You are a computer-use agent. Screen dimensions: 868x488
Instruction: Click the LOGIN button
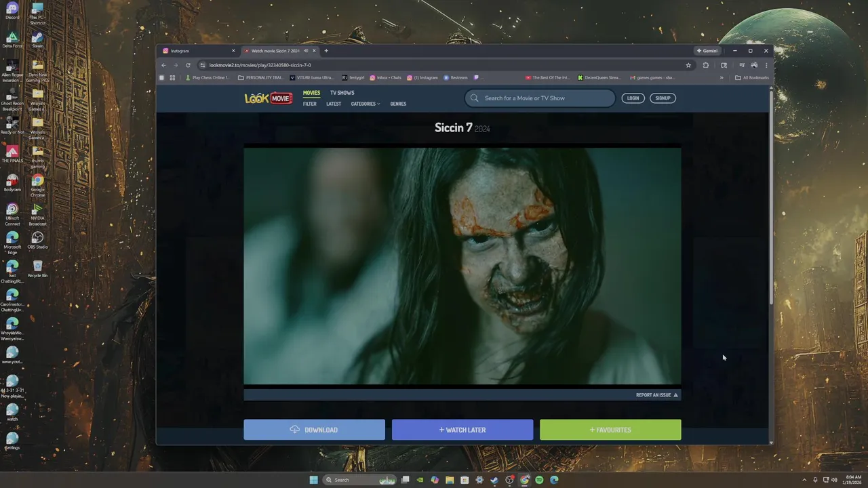click(x=633, y=98)
